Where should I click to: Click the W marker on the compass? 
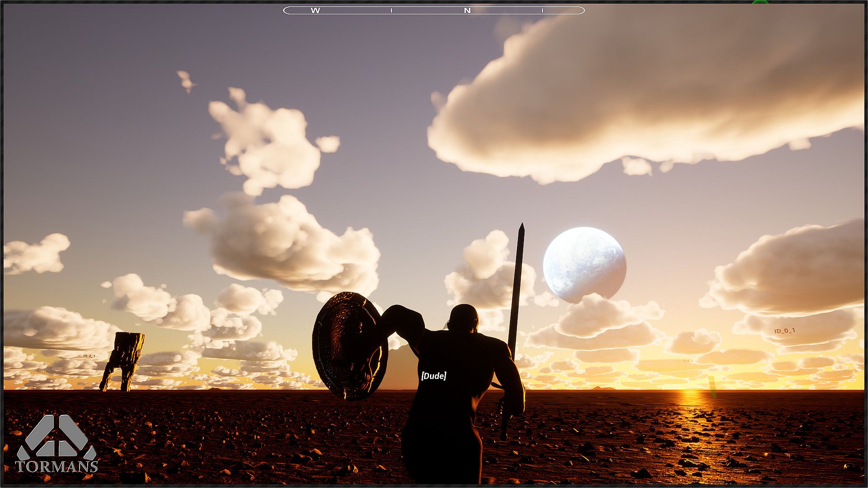(316, 10)
